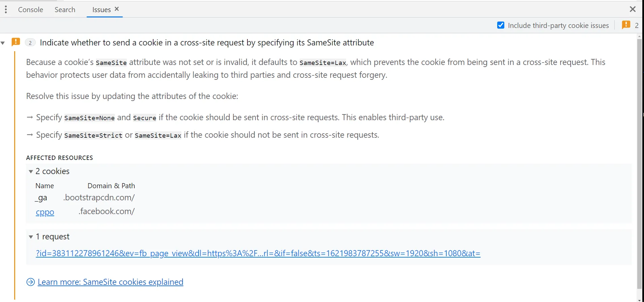The image size is (644, 302).
Task: Collapse the 2 cookies section
Action: point(31,172)
